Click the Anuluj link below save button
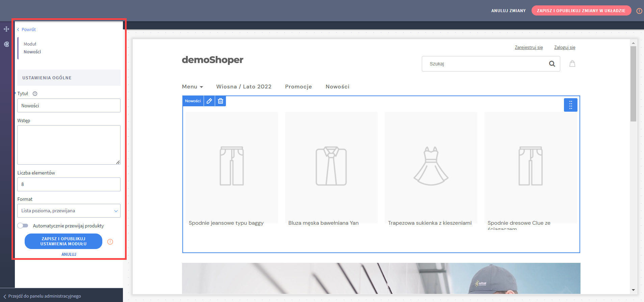This screenshot has height=302, width=644. coord(69,254)
